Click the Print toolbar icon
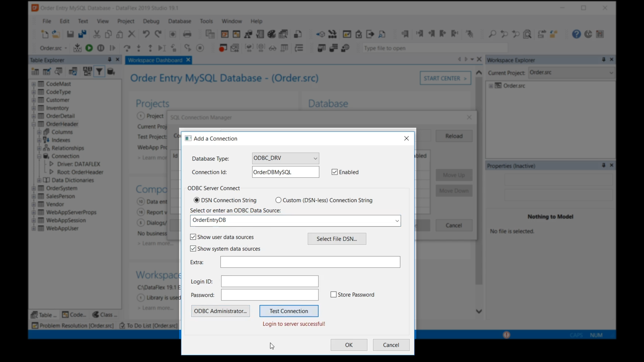Image resolution: width=644 pixels, height=362 pixels. (x=187, y=34)
